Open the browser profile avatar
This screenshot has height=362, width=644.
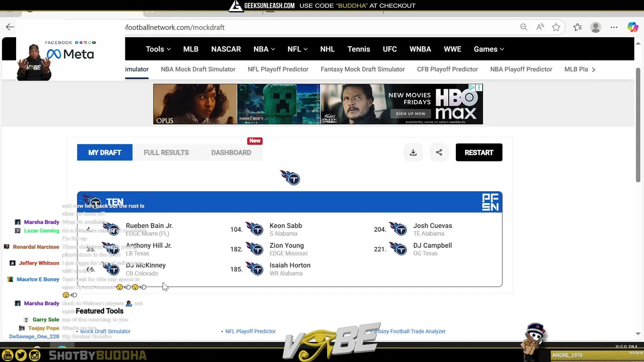click(x=596, y=27)
